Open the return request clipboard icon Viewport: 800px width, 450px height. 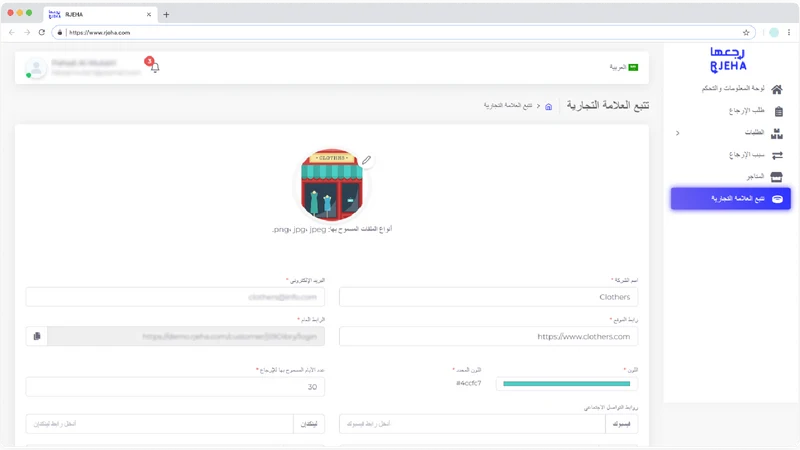(x=779, y=111)
